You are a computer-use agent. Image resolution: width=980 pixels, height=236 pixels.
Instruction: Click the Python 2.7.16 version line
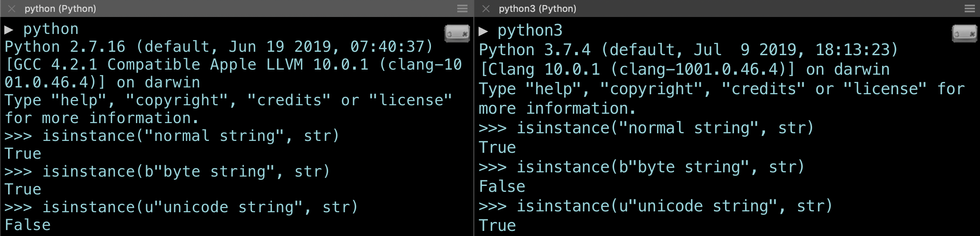[218, 47]
